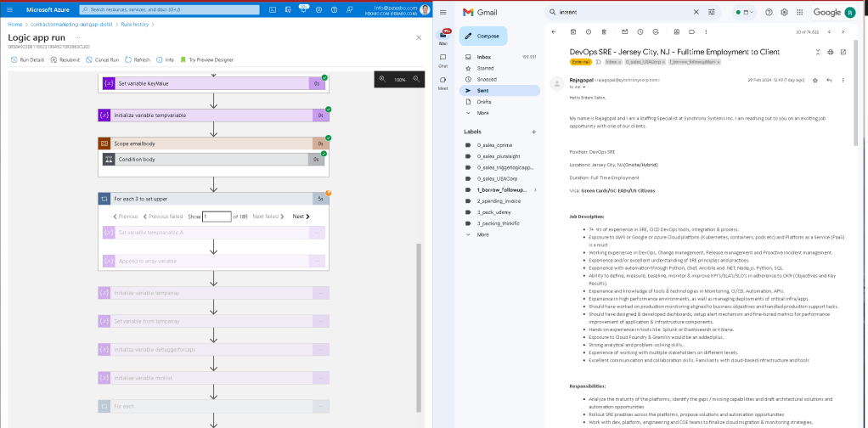Mark the open email as unread
868x428 pixels.
coord(624,31)
